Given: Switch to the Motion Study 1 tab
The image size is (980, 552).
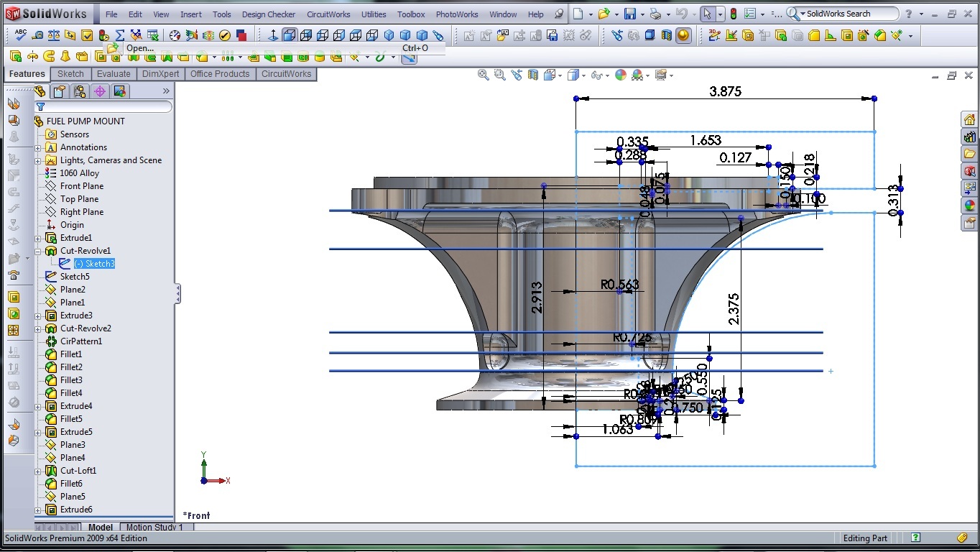Looking at the screenshot, I should pyautogui.click(x=155, y=527).
